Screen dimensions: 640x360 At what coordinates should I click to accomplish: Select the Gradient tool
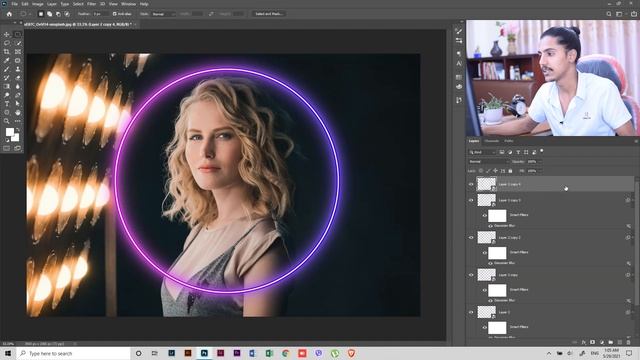point(7,87)
